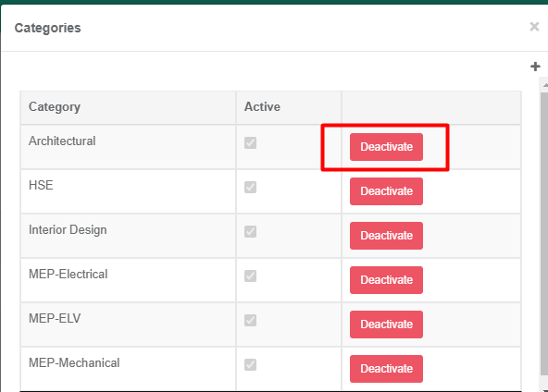Toggle the Architectural active checkbox
Image resolution: width=548 pixels, height=392 pixels.
coord(250,142)
